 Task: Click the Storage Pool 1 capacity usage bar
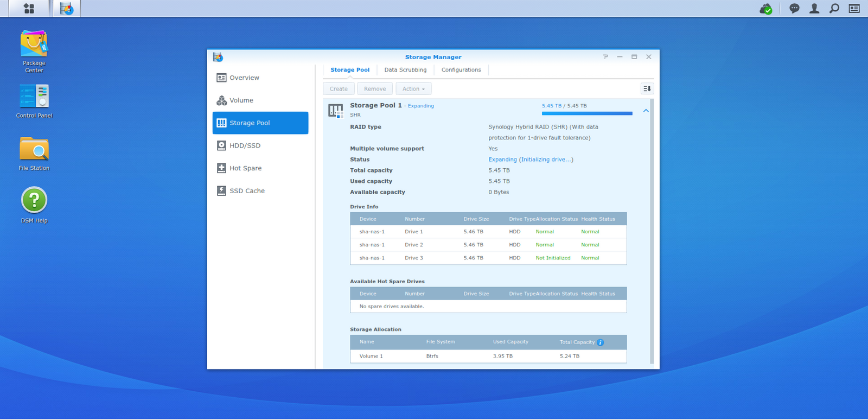pyautogui.click(x=587, y=113)
